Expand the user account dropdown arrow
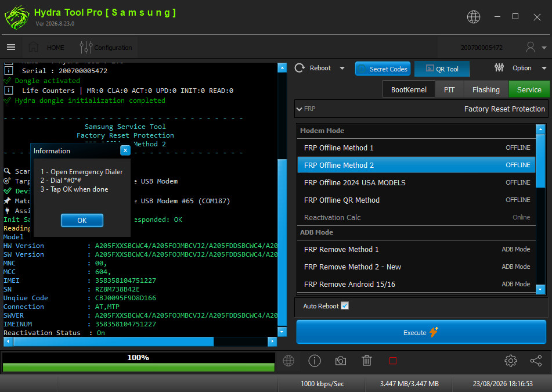 544,48
